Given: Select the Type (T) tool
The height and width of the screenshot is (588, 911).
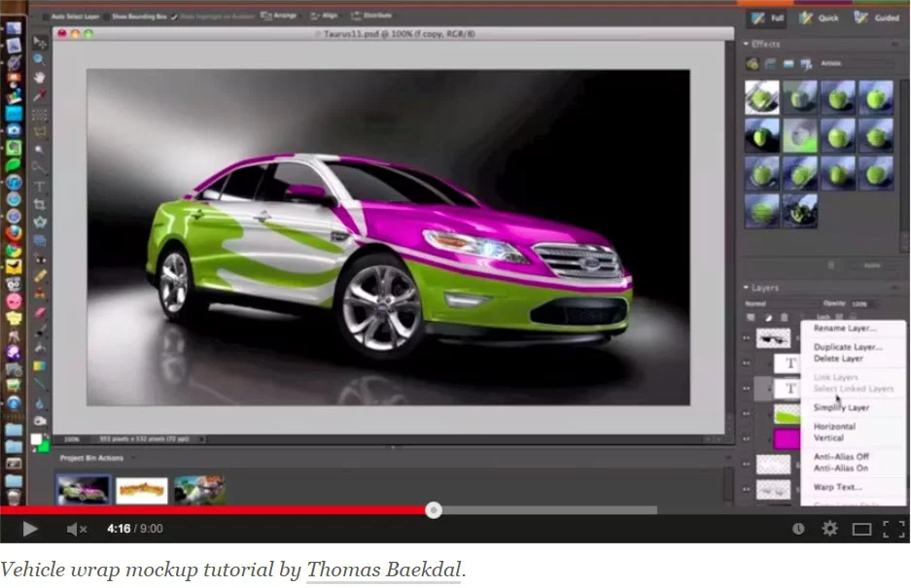Looking at the screenshot, I should click(40, 187).
